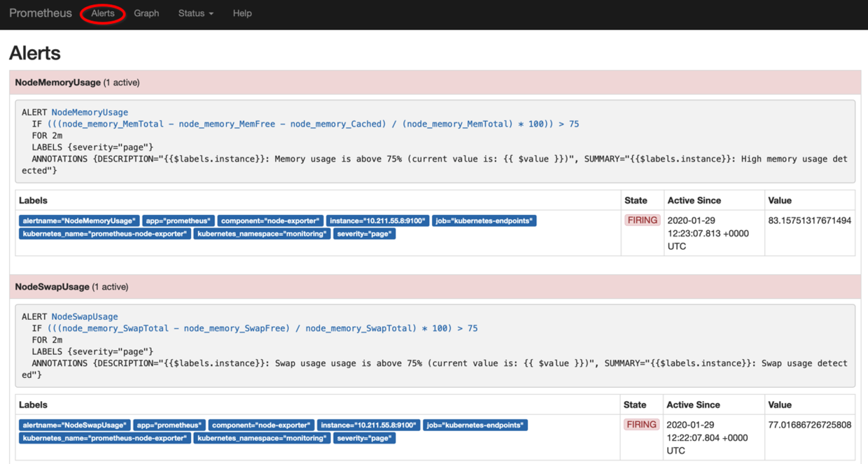
Task: Click the FIRING state badge for NodeSwapUsage
Action: click(642, 425)
